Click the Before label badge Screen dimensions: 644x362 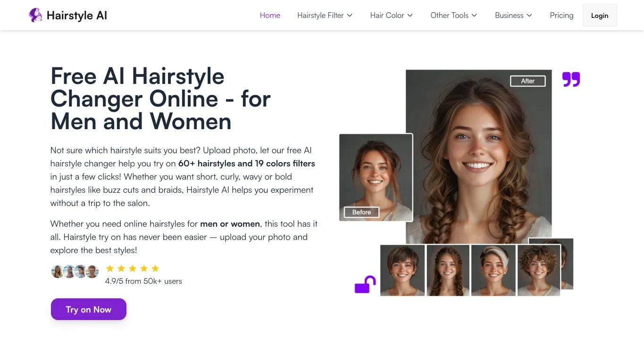point(361,212)
